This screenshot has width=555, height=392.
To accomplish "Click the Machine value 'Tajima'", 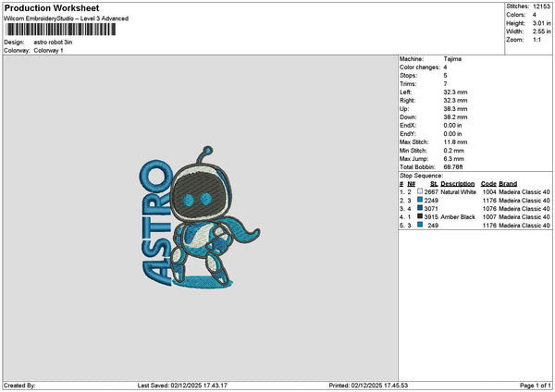I will click(x=452, y=59).
